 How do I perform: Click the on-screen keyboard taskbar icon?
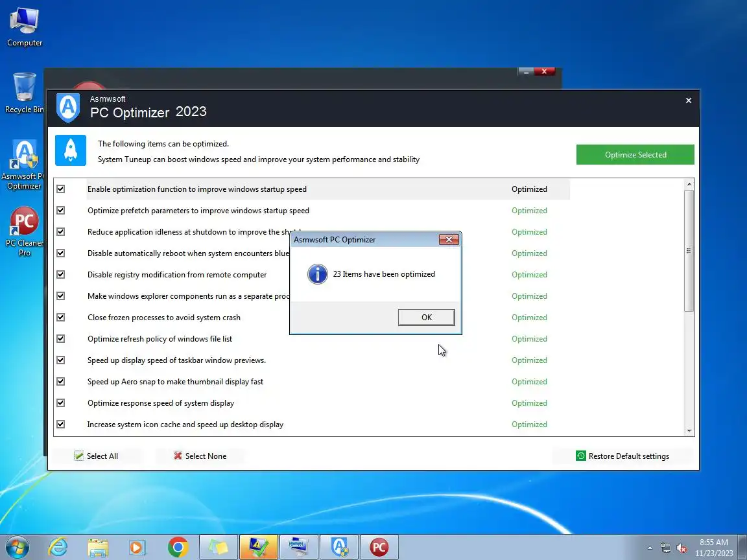(298, 547)
